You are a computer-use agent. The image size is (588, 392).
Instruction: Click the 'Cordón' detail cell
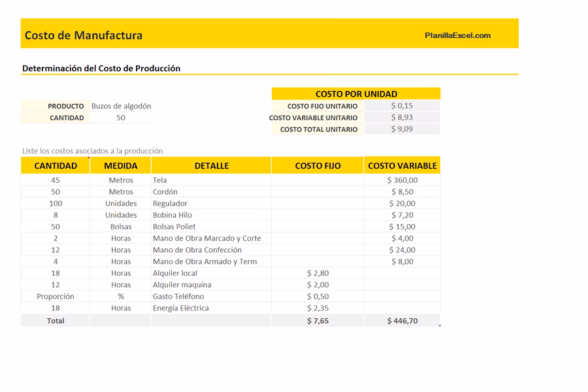212,191
